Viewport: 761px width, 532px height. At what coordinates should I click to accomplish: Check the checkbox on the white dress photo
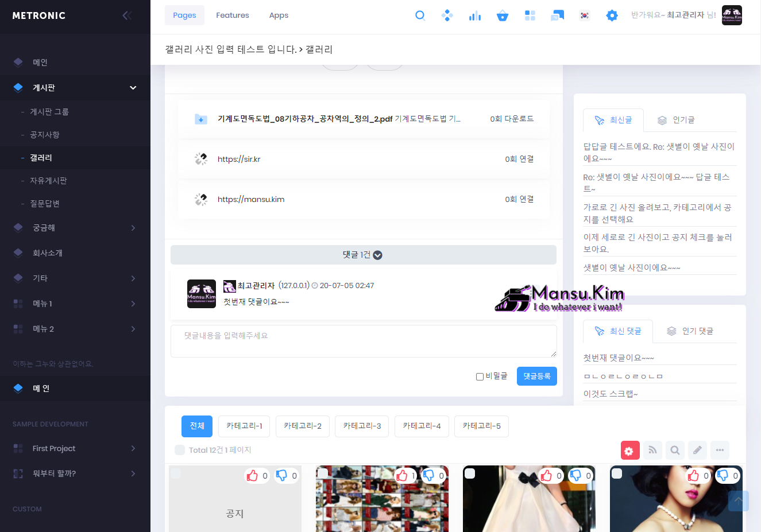point(470,473)
